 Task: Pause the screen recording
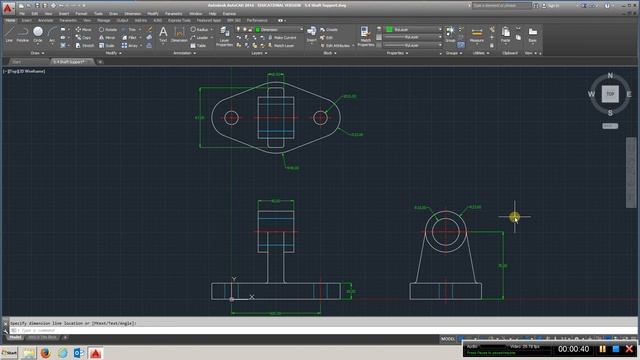(x=602, y=349)
